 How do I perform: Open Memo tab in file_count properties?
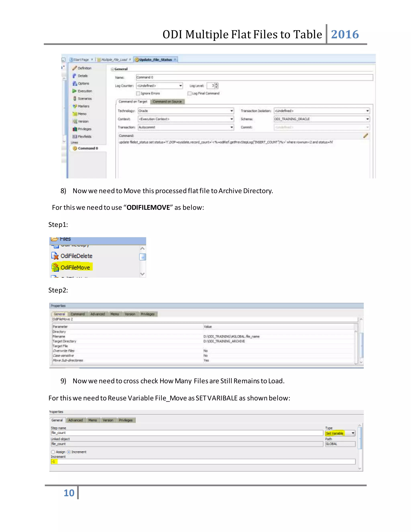point(93,420)
